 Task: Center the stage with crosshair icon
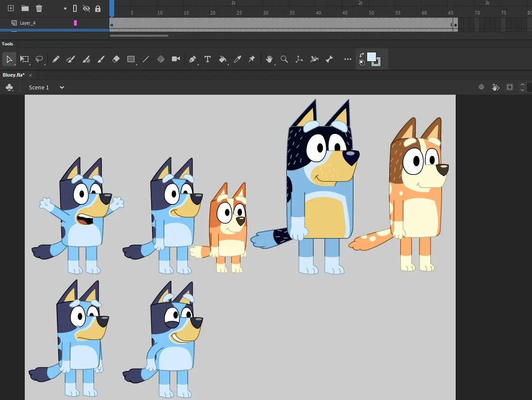tap(481, 87)
